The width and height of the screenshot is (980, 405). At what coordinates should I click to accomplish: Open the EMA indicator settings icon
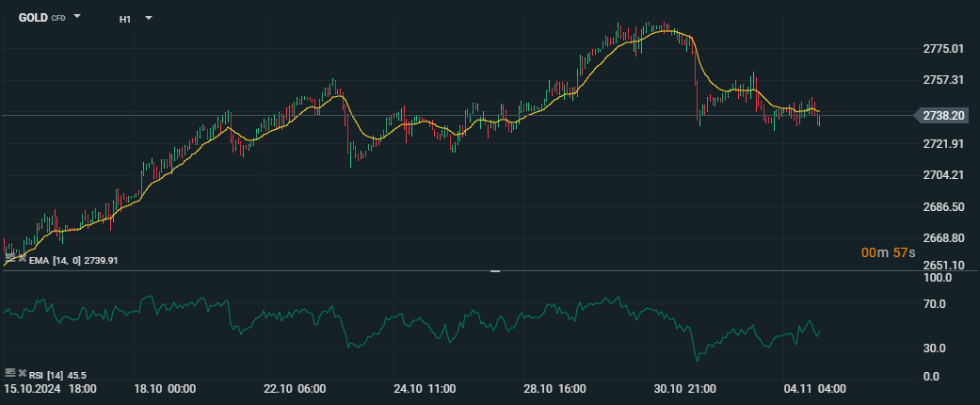pyautogui.click(x=9, y=258)
